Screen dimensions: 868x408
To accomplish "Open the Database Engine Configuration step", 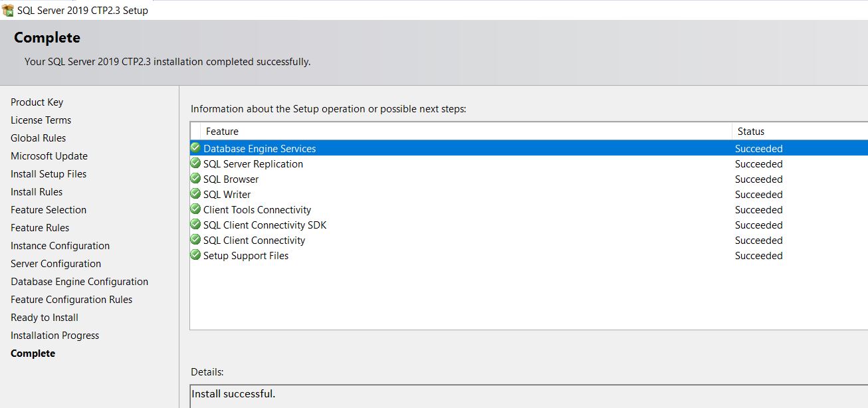I will coord(79,282).
